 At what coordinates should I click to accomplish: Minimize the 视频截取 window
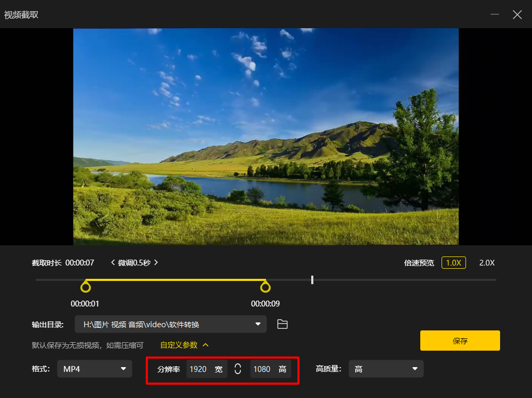(x=495, y=14)
